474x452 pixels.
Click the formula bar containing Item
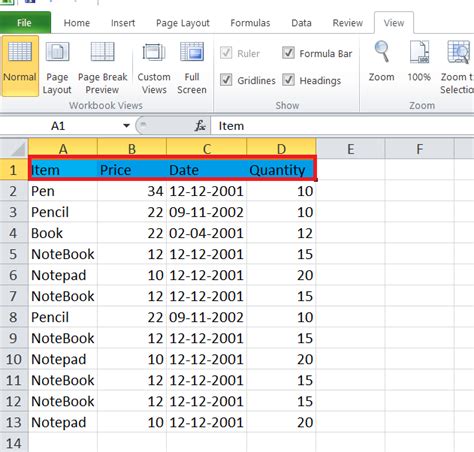(343, 126)
